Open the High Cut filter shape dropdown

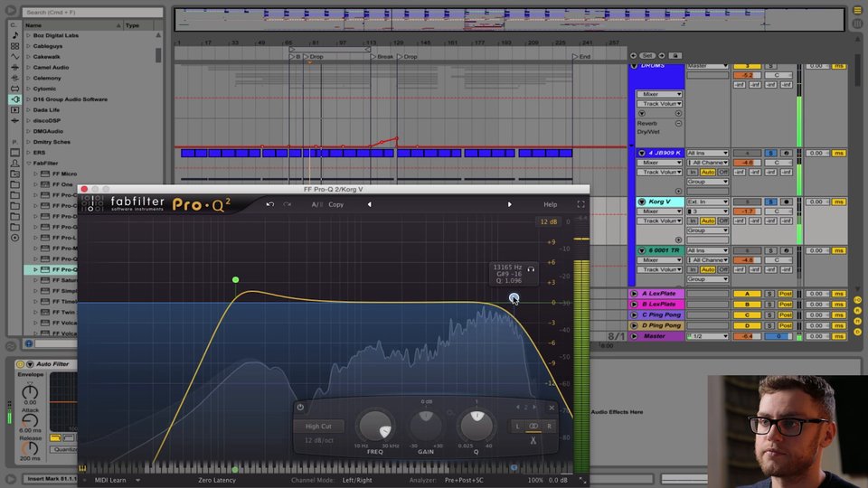[x=319, y=426]
